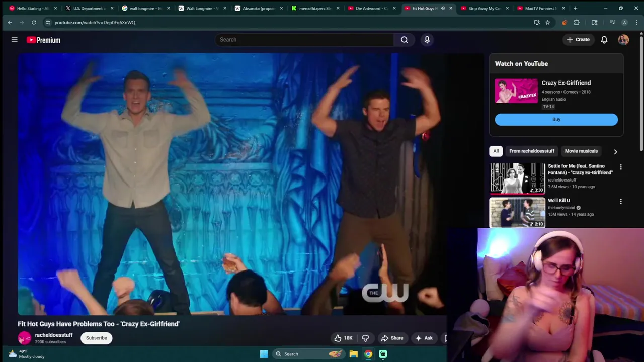Close the Hello Starling tab
Viewport: 644px width, 362px height.
coord(55,8)
